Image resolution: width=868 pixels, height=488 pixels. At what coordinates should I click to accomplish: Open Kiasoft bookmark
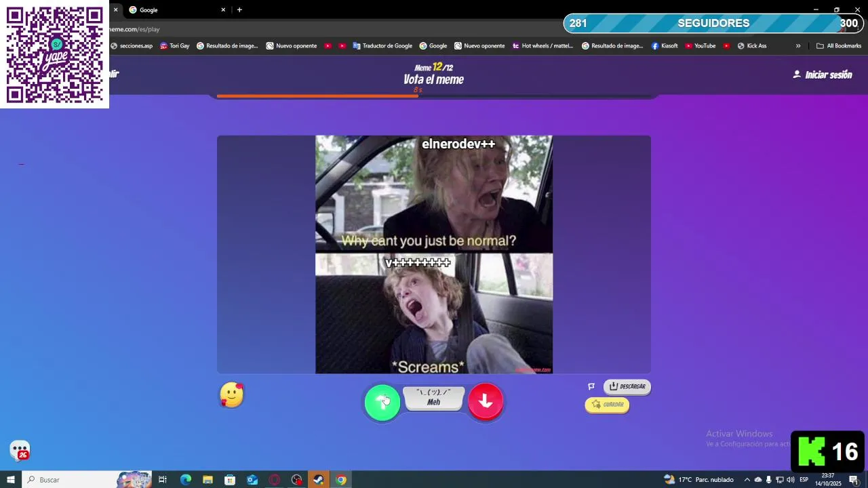[x=665, y=46]
